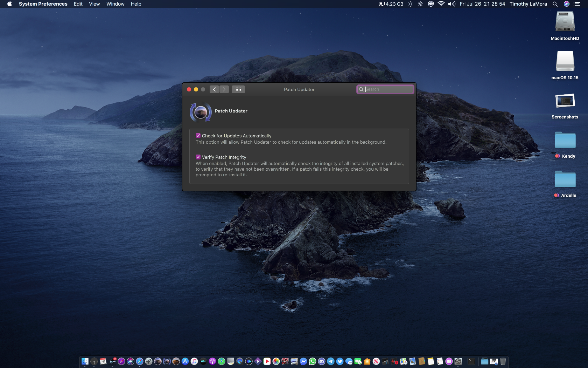
Task: Launch Twitter from the Dock
Action: (340, 361)
